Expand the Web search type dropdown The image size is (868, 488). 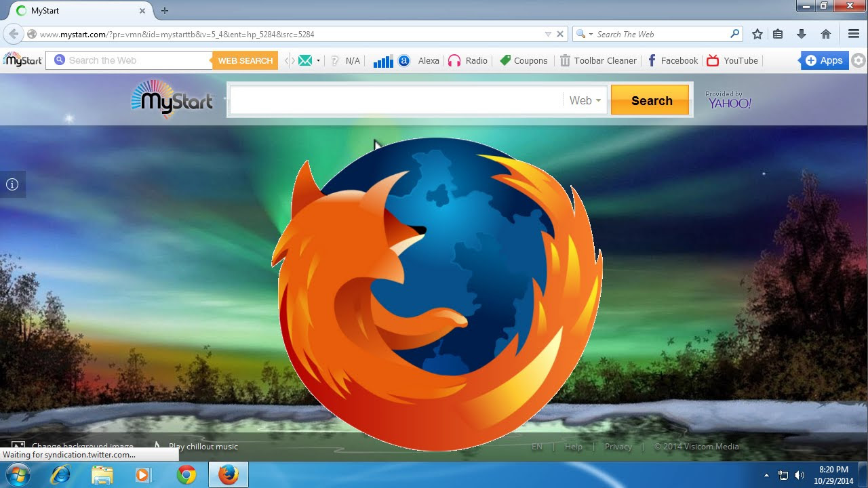click(585, 100)
